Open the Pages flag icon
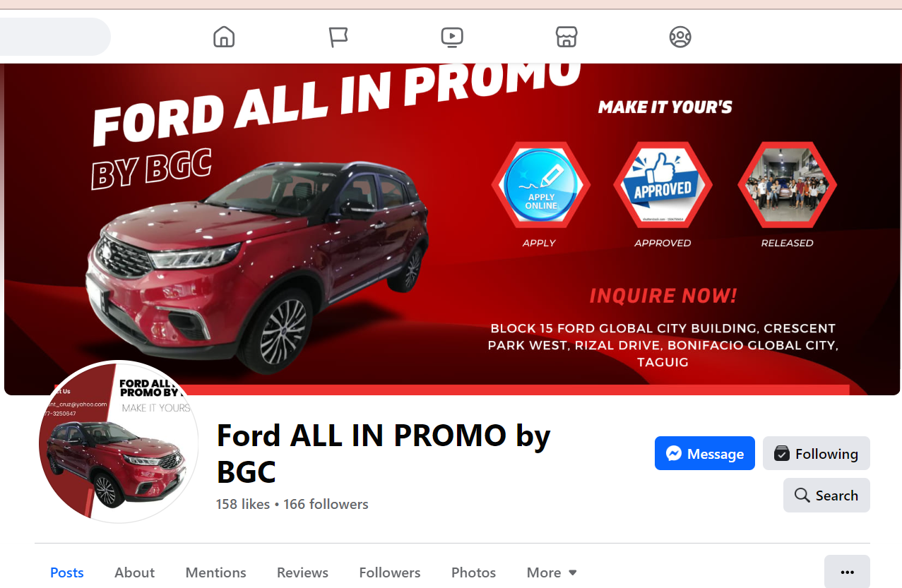The image size is (902, 588). 338,37
